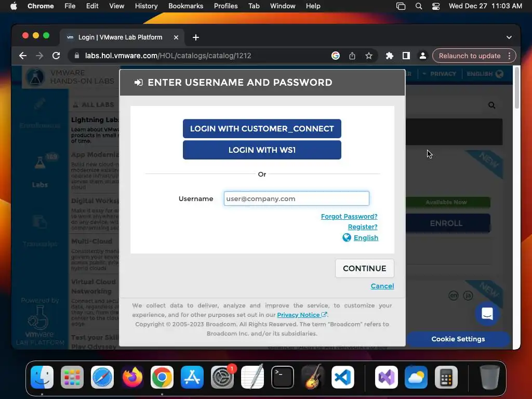This screenshot has height=399, width=532.
Task: Click the Continue button
Action: click(364, 269)
